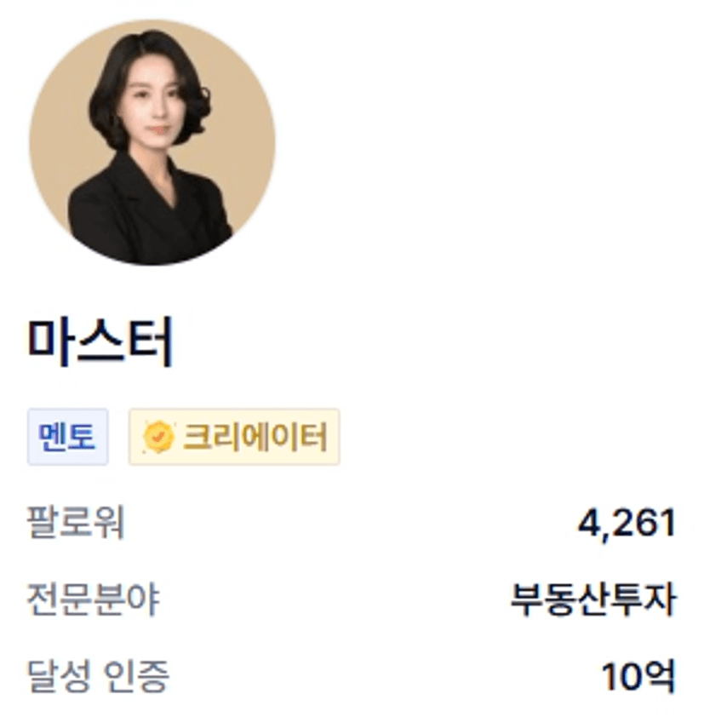Image resolution: width=704 pixels, height=728 pixels.
Task: Click the orange verified checkmark icon
Action: point(158,437)
